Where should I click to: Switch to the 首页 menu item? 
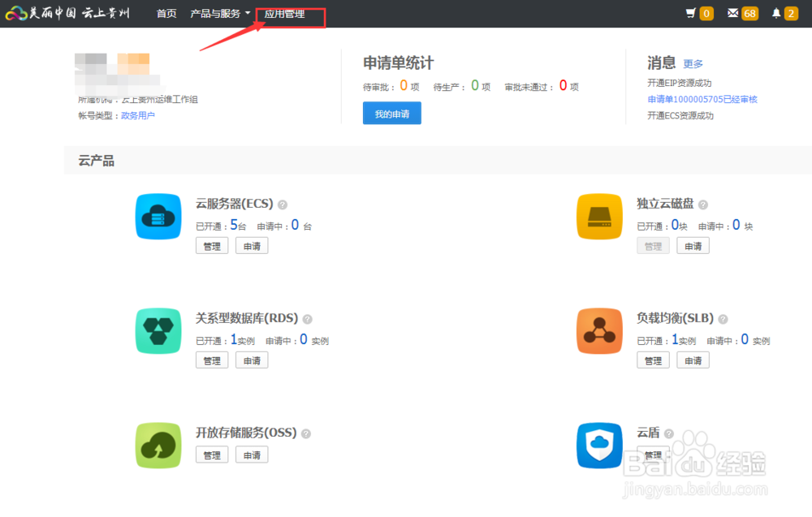pyautogui.click(x=166, y=13)
